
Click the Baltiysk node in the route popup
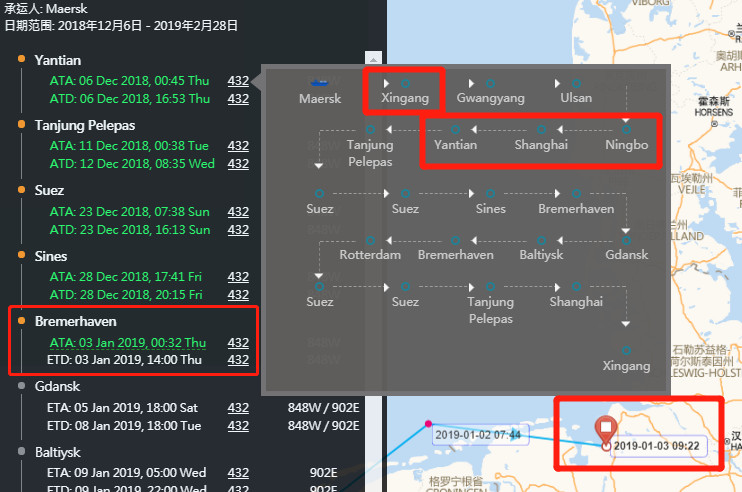pyautogui.click(x=541, y=240)
